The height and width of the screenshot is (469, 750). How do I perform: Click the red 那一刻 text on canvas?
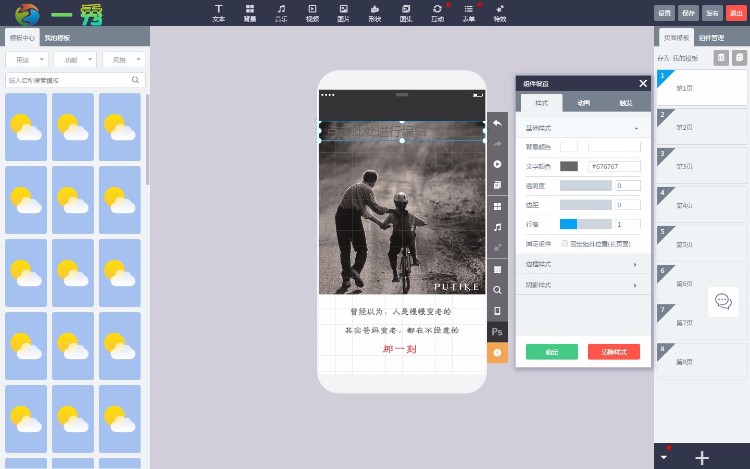tap(400, 349)
